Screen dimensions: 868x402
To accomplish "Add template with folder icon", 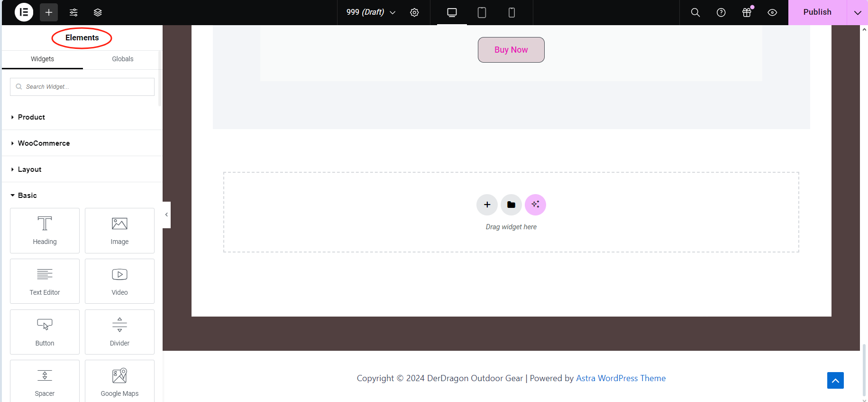I will tap(511, 205).
